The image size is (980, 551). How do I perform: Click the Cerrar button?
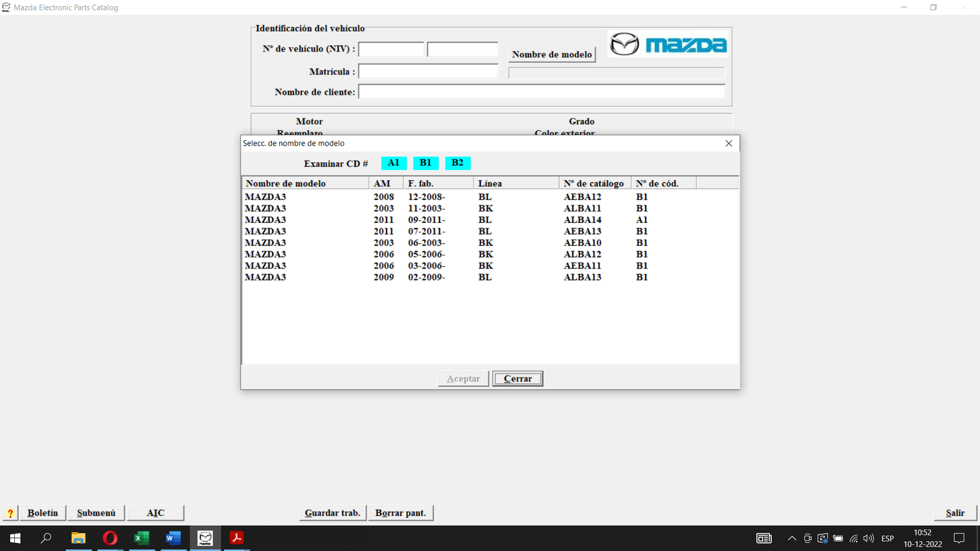click(517, 379)
